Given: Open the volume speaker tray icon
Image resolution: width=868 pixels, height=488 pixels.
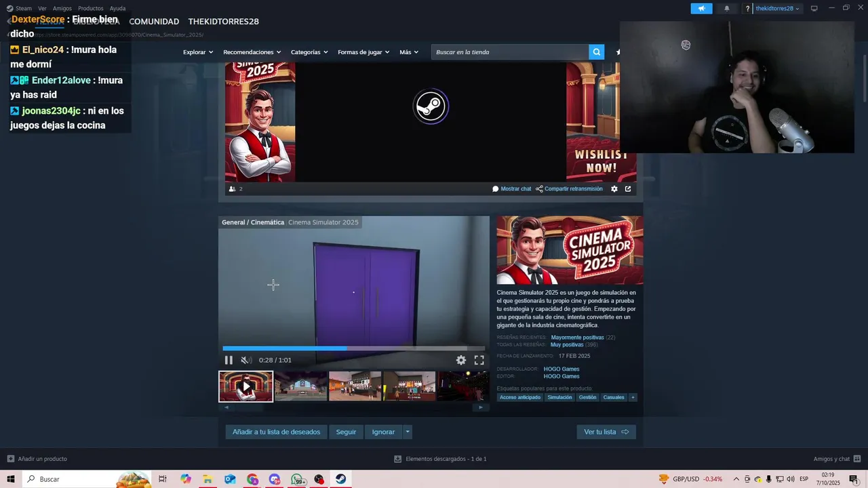Looking at the screenshot, I should tap(790, 479).
